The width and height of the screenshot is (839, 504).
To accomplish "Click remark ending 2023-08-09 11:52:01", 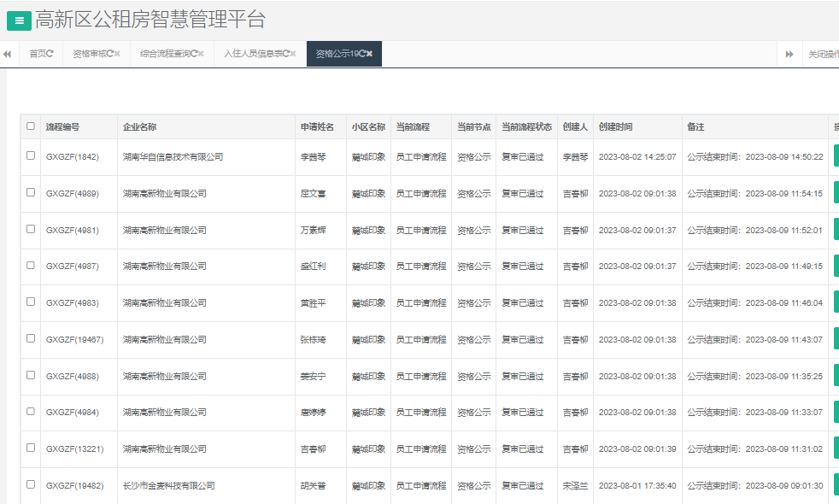I will [x=755, y=230].
